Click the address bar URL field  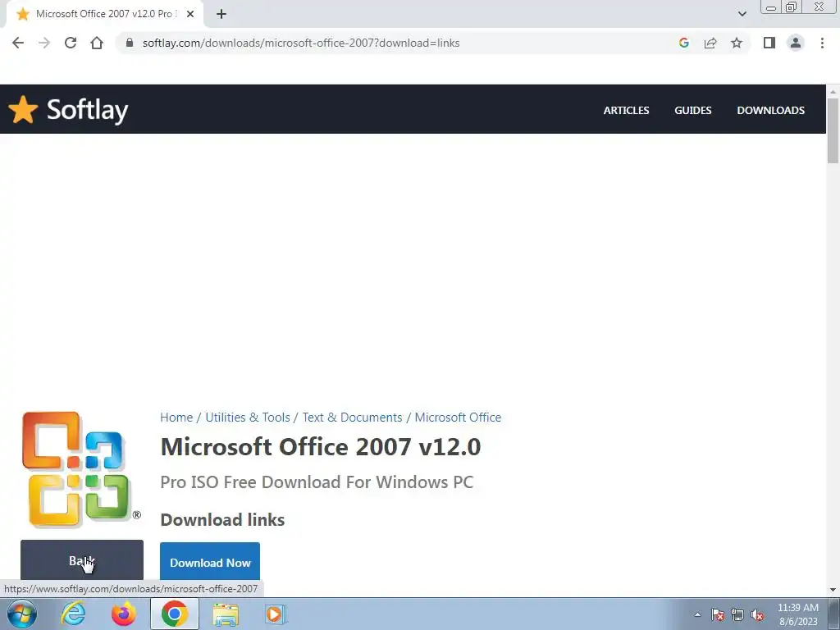[x=300, y=43]
